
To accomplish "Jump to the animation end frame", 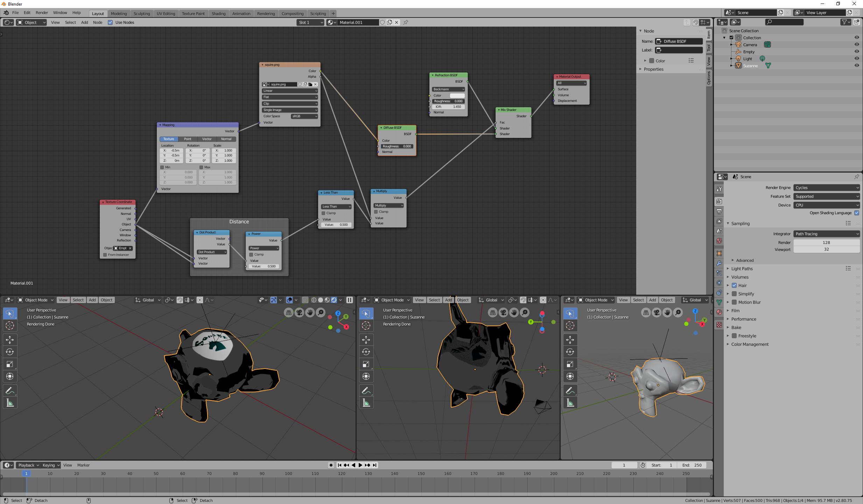I will (x=375, y=465).
